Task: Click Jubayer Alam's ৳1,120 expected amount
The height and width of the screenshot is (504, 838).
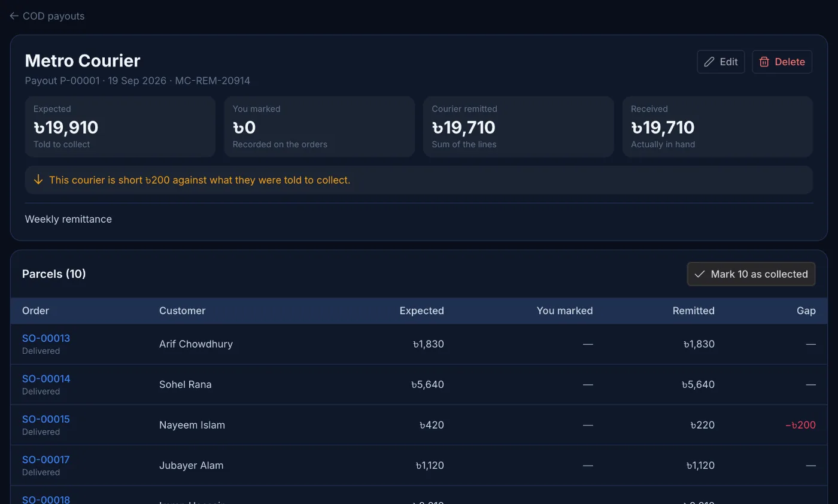Action: point(430,465)
